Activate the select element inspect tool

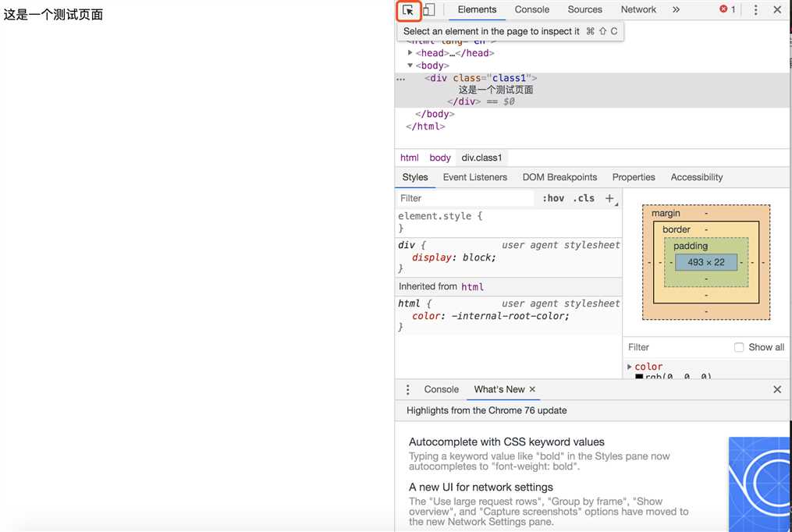408,10
